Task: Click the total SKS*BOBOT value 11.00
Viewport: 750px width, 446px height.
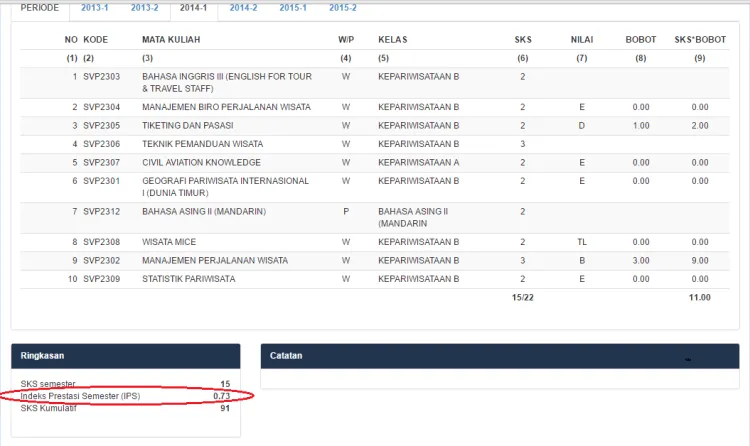Action: coord(699,298)
